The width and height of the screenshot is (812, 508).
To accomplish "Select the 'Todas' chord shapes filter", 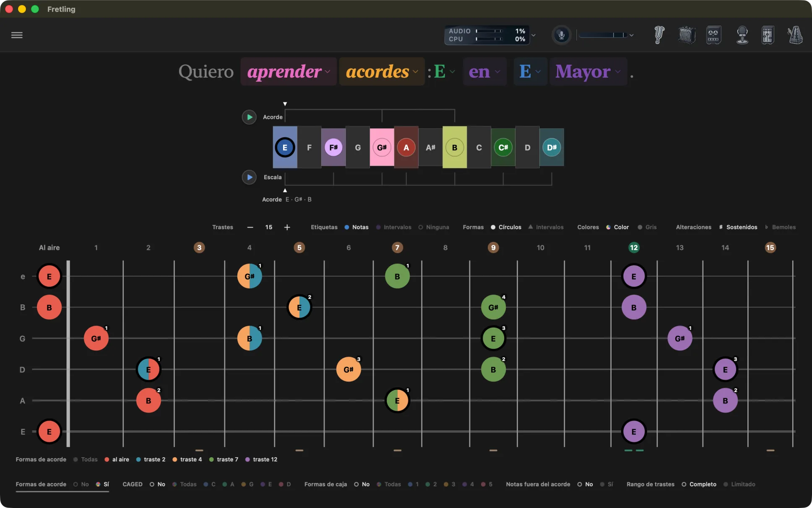I will (85, 459).
